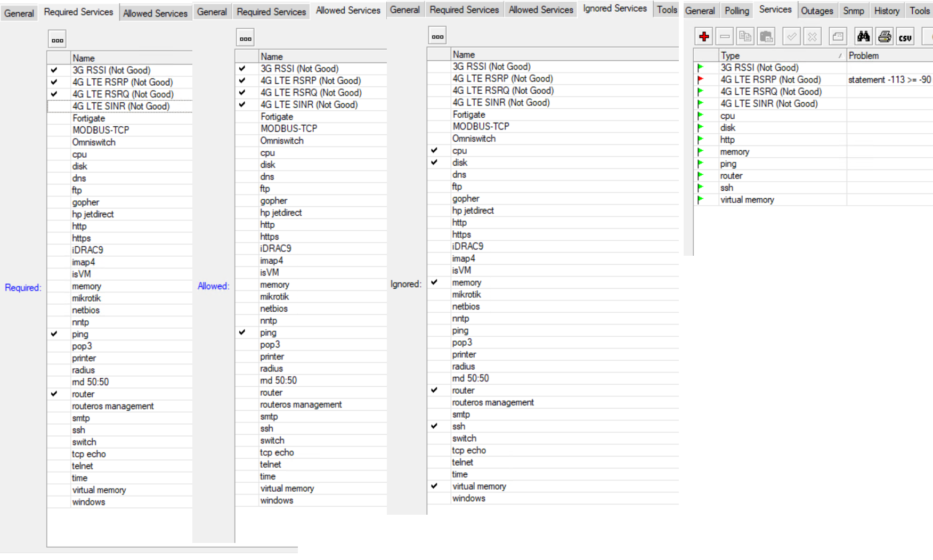
Task: Click the copy icon in Services toolbar
Action: pos(745,36)
